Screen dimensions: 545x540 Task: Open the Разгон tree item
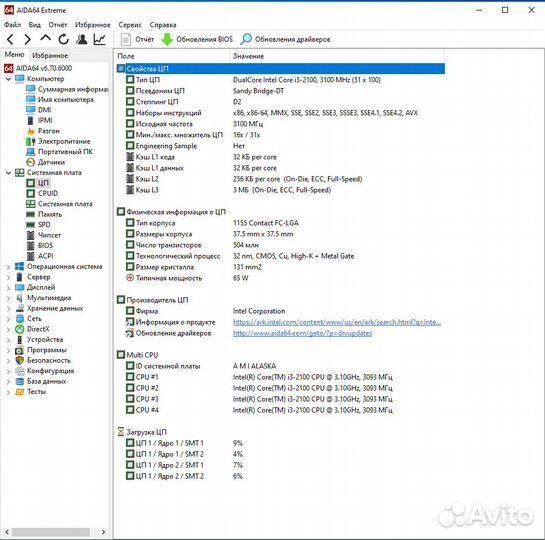click(x=43, y=131)
